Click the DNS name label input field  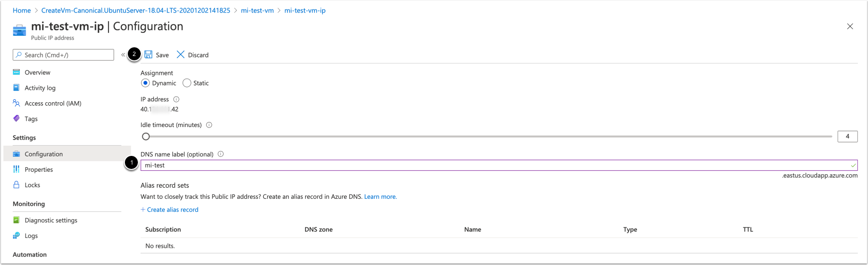point(497,165)
